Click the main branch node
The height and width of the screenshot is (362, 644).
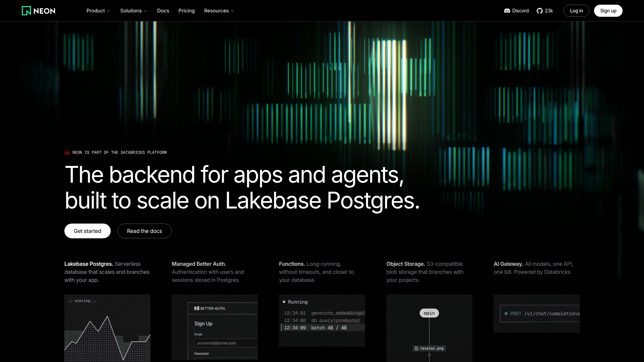429,313
